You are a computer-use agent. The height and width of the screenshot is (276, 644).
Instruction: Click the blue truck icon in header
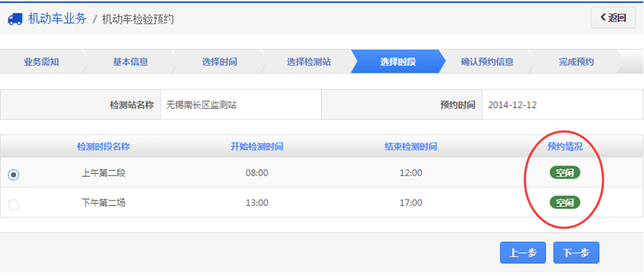tap(15, 19)
